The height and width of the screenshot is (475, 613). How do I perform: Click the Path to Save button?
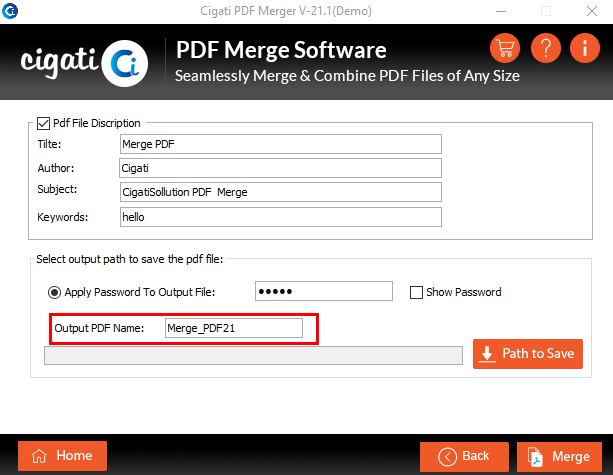[528, 354]
